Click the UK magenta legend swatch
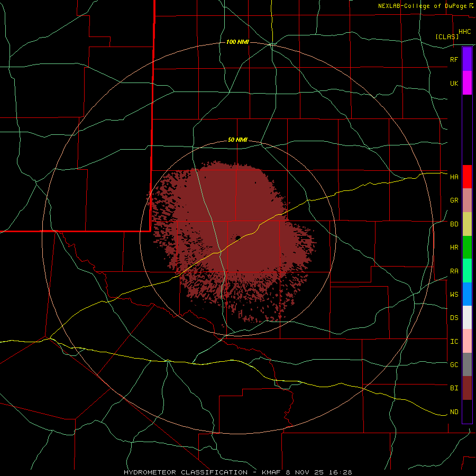 click(x=467, y=83)
